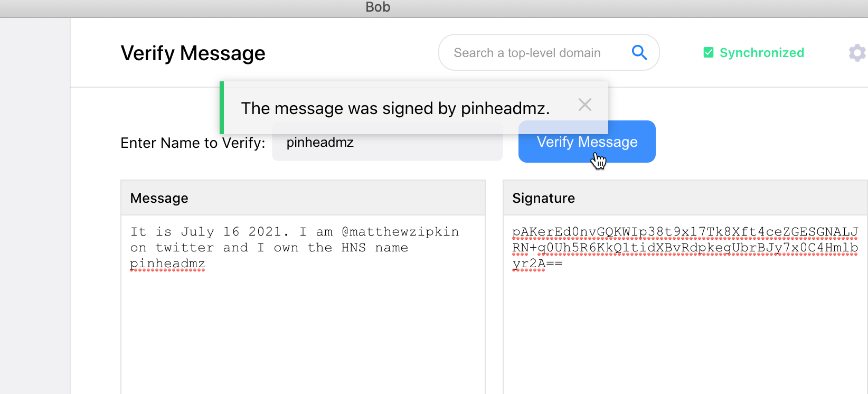Viewport: 868px width, 394px height.
Task: Open settings via the gear icon
Action: coord(857,53)
